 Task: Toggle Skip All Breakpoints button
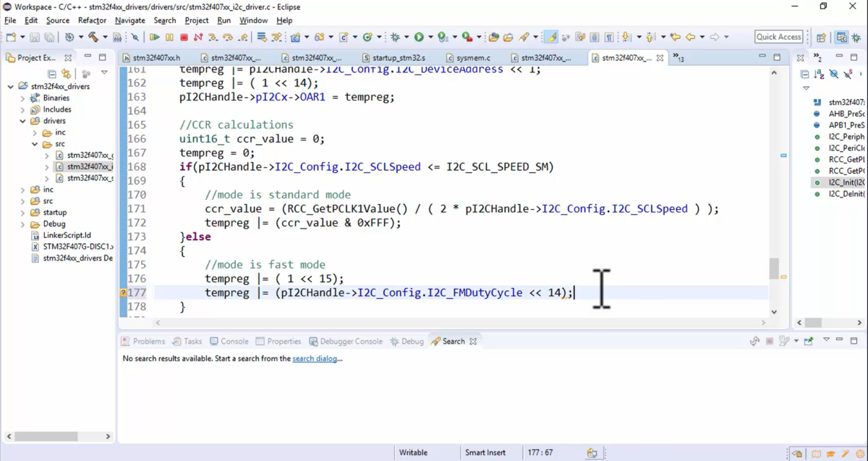pos(135,37)
